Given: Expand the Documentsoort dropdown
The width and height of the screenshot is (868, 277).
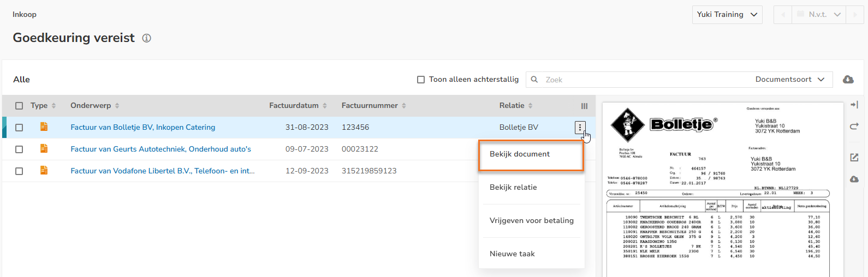Looking at the screenshot, I should coord(789,80).
